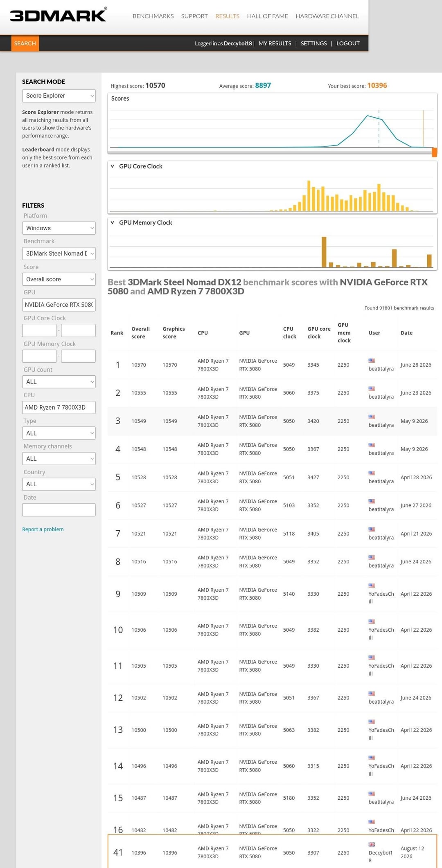Image resolution: width=442 pixels, height=868 pixels.
Task: Collapse the GPU Memory Clock chart
Action: point(113,223)
